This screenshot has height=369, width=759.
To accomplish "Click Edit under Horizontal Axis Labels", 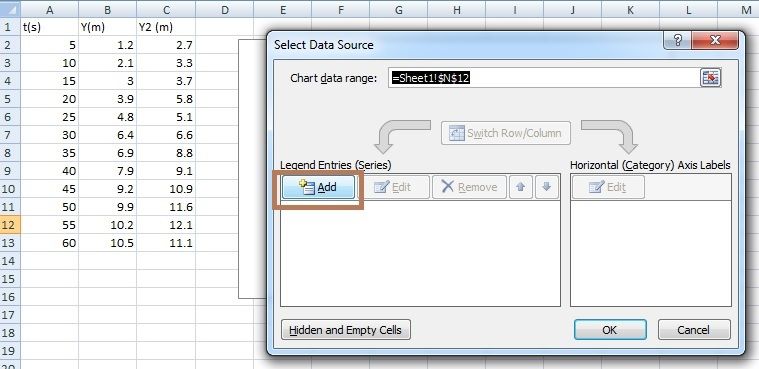I will (608, 187).
